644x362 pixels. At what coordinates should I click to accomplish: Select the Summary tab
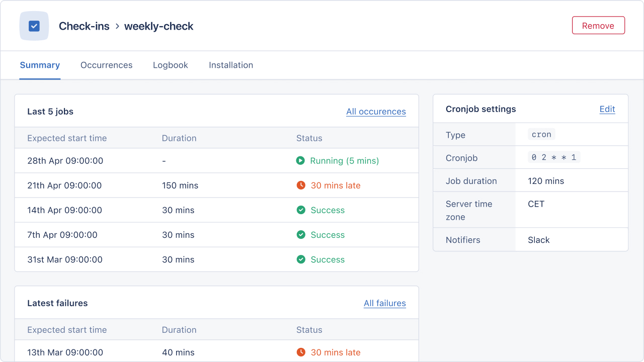[x=40, y=65]
